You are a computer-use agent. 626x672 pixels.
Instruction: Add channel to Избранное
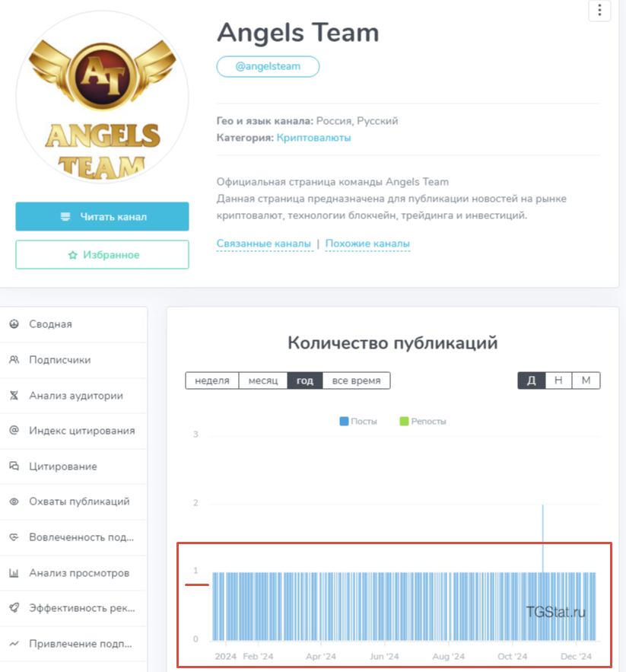(103, 255)
